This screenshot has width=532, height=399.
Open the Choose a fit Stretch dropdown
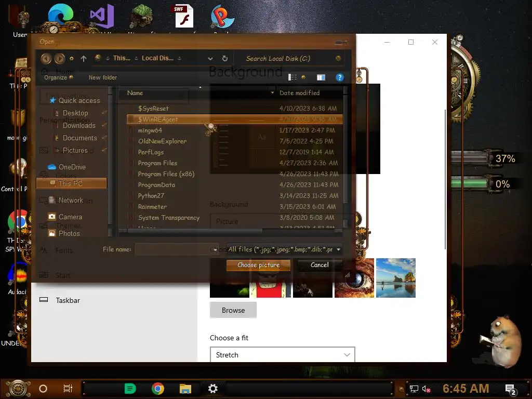click(282, 355)
